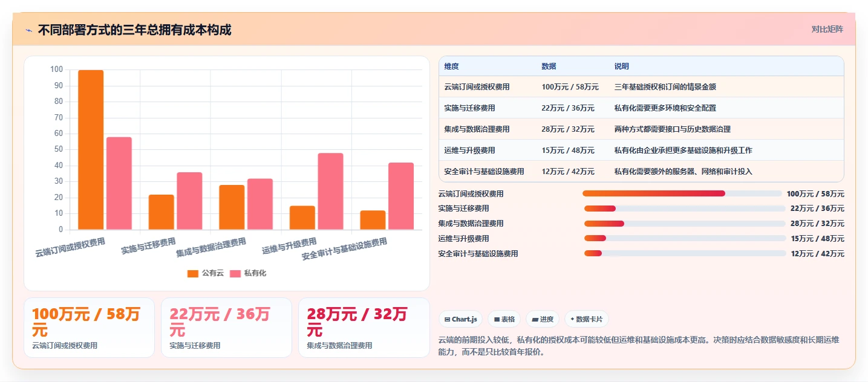This screenshot has height=382, width=868.
Task: Click the table value 22万元 / 36万元
Action: (x=568, y=108)
